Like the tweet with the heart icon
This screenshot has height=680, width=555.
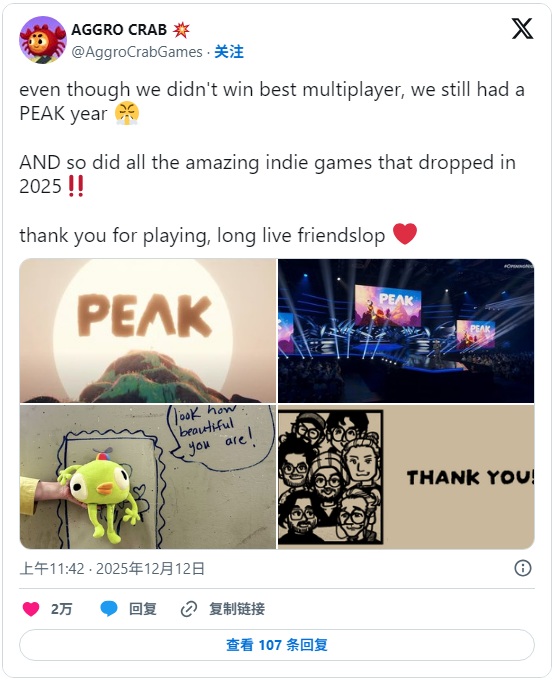31,609
